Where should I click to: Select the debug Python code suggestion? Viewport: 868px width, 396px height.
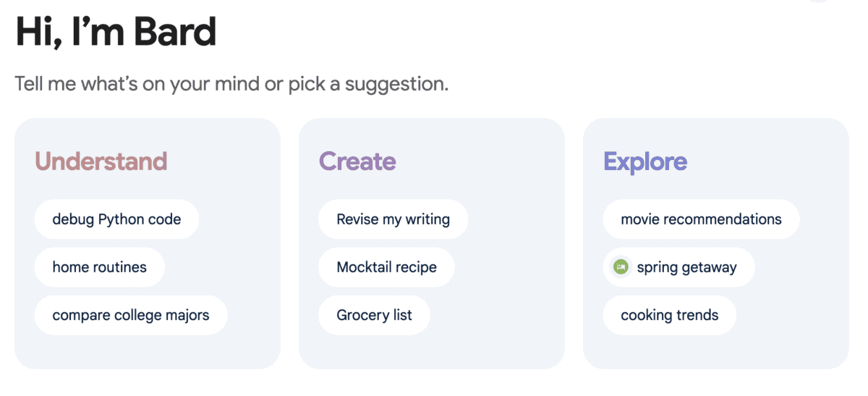point(116,219)
